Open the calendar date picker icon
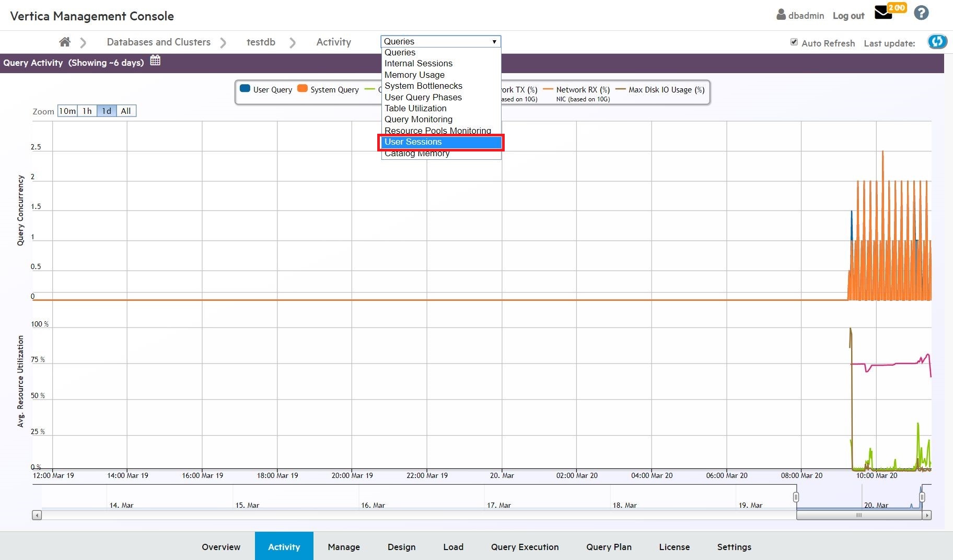Screen dimensions: 953x560 pos(155,61)
